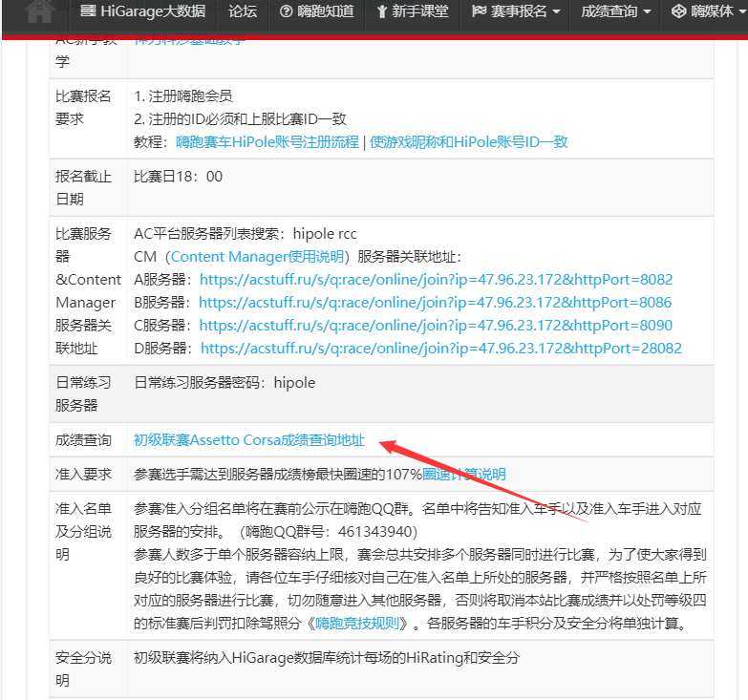This screenshot has height=700, width=748.
Task: Open 嗨跑知道 help page
Action: 317,11
